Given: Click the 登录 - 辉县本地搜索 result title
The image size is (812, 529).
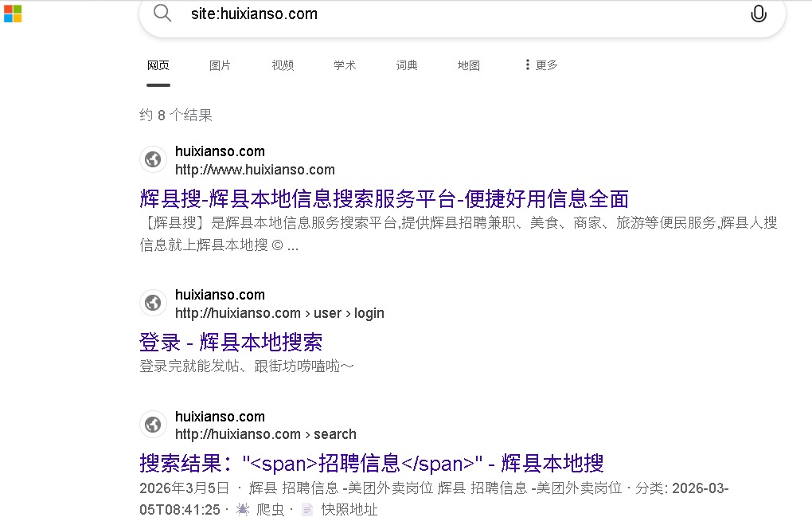Looking at the screenshot, I should pyautogui.click(x=230, y=341).
